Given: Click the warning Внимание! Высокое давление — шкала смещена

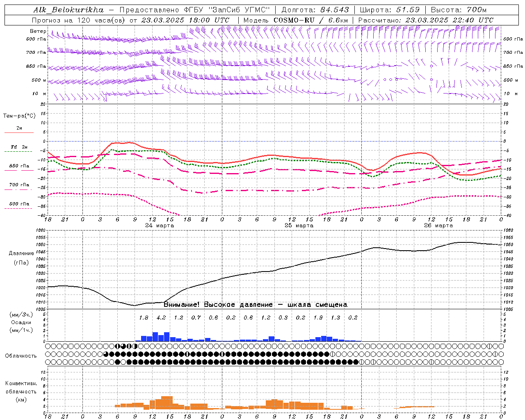Looking at the screenshot, I should [x=256, y=305].
